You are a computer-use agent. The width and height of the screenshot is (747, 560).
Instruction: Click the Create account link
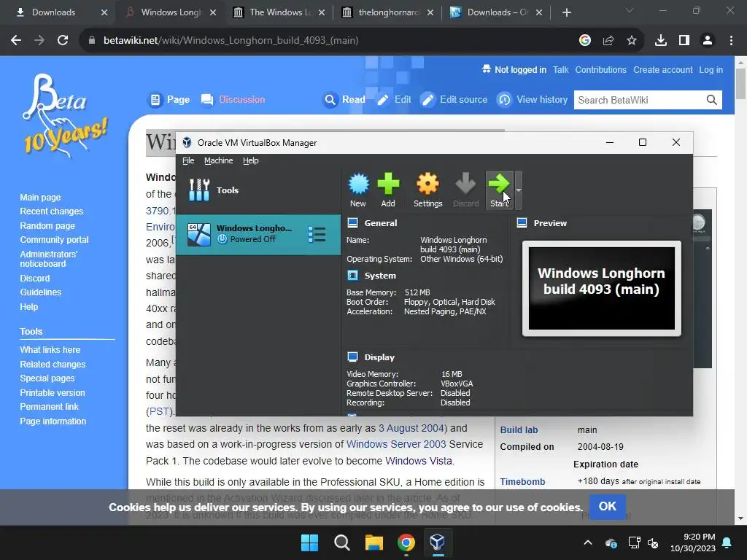click(662, 69)
